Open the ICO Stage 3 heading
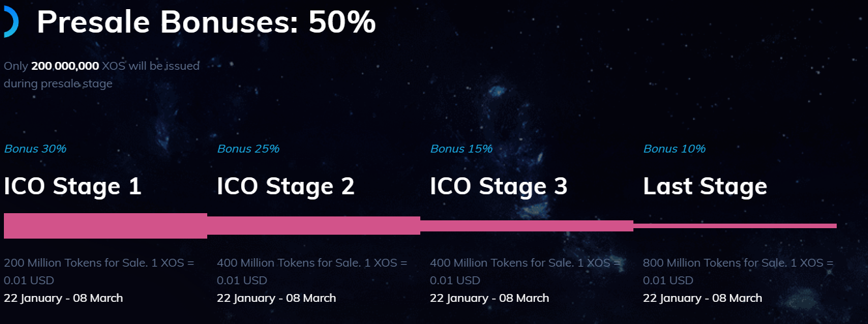Screen dimensions: 868x324 click(499, 186)
